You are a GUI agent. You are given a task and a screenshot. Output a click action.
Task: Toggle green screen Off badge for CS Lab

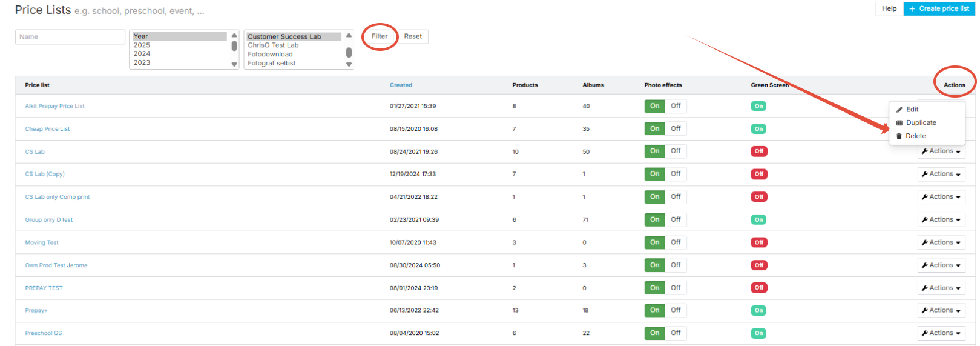tap(758, 151)
